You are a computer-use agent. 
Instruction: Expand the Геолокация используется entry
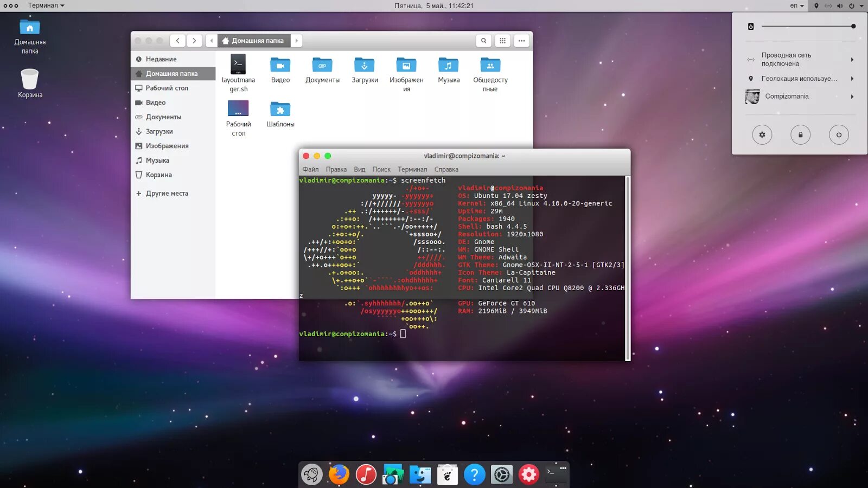click(800, 79)
